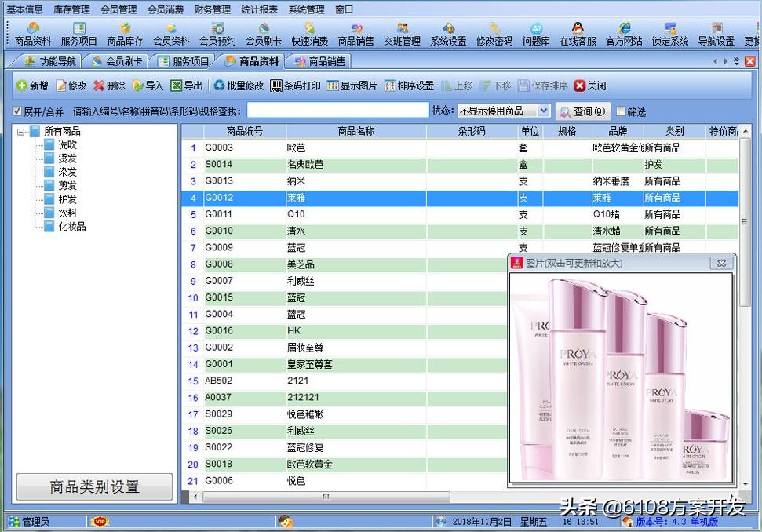The image size is (762, 532).
Task: Toggle the 展开/合并 checkbox
Action: (x=16, y=111)
